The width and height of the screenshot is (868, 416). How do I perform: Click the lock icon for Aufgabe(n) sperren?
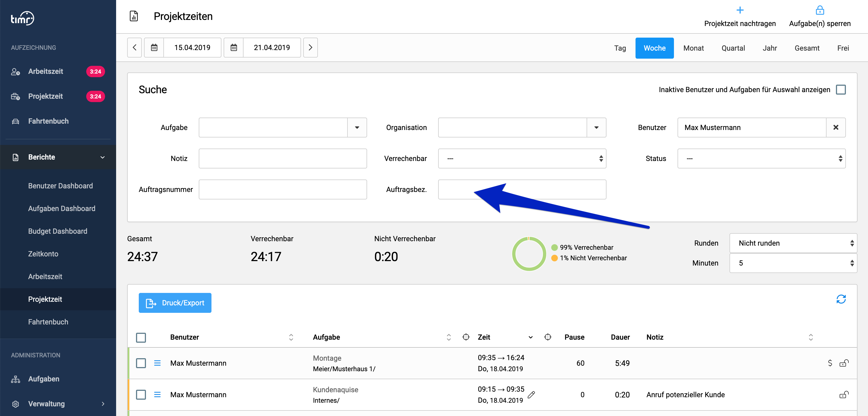pos(819,10)
